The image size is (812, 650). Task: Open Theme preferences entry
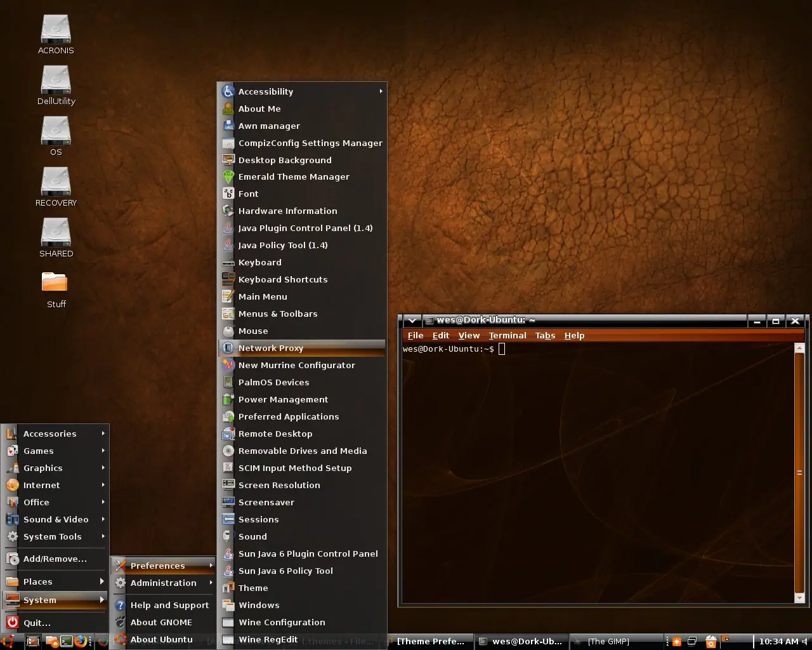tap(302, 588)
